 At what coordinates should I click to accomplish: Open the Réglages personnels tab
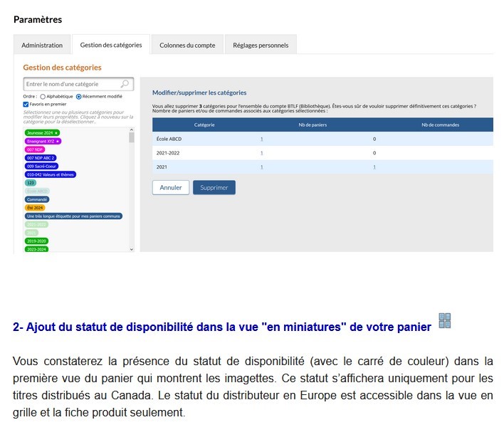[261, 45]
